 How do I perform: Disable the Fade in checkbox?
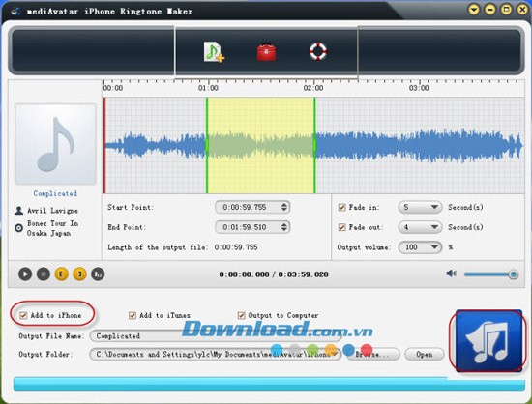pyautogui.click(x=342, y=207)
